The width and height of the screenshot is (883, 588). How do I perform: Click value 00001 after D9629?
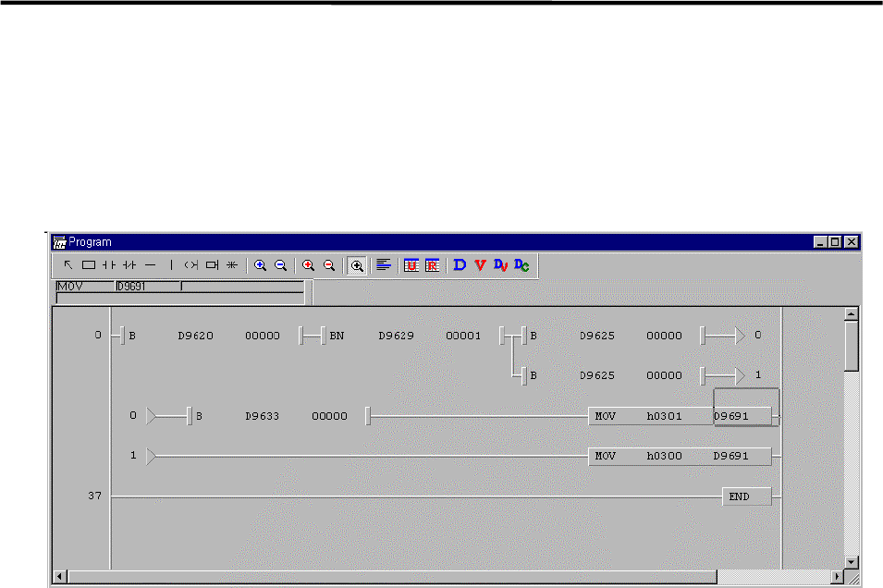463,336
